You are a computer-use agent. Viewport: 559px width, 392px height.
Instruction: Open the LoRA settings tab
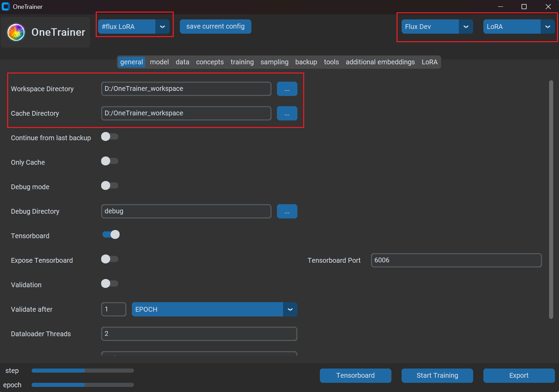pos(430,62)
